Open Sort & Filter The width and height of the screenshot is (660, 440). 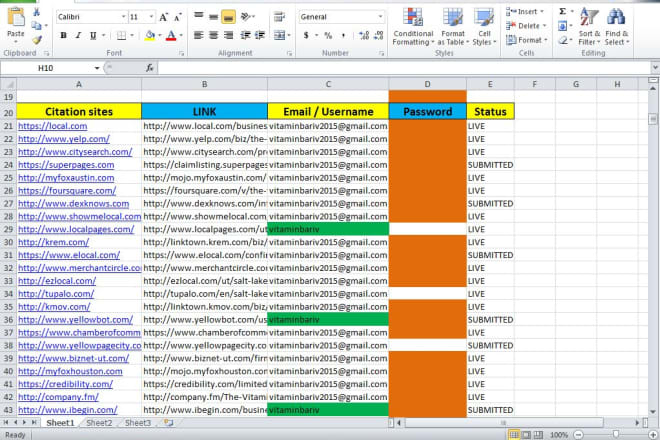pos(589,27)
